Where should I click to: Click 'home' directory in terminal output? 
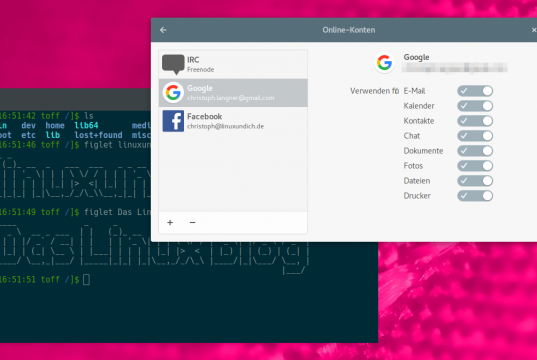coord(55,126)
